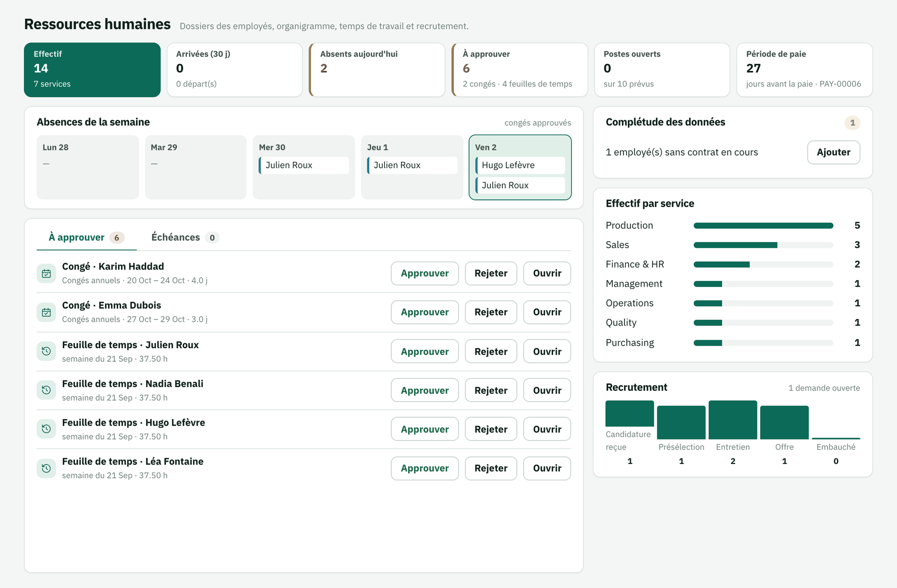Open the Absents aujourd'hui card
This screenshot has width=897, height=588.
tap(377, 70)
